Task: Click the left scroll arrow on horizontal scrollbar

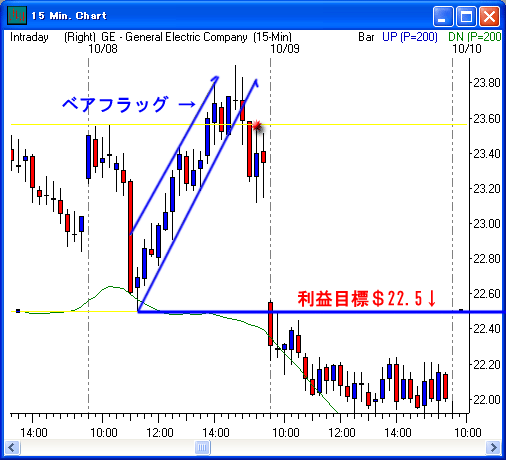Action: click(12, 447)
